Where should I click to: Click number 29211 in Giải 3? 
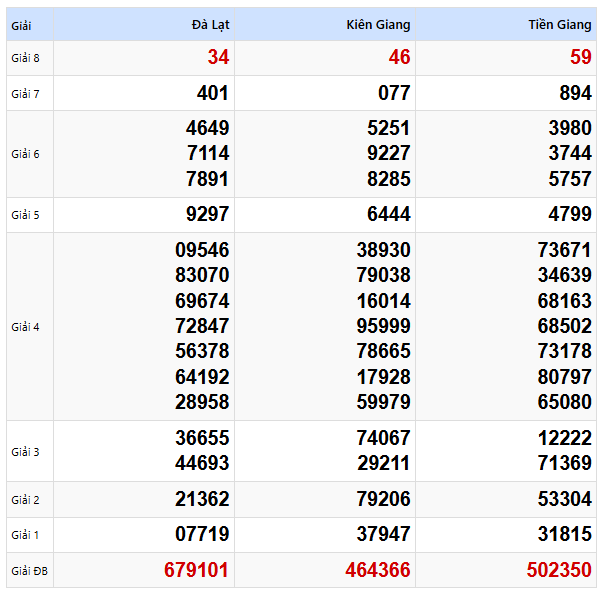pyautogui.click(x=383, y=463)
